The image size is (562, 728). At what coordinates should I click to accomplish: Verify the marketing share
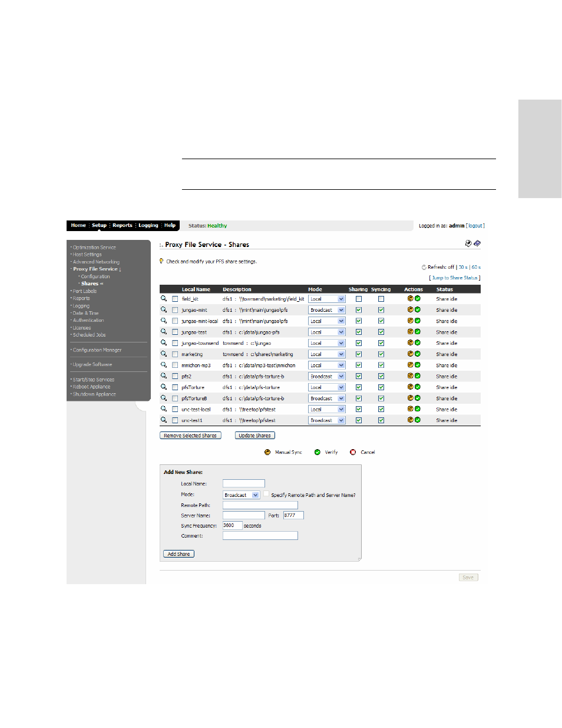418,354
